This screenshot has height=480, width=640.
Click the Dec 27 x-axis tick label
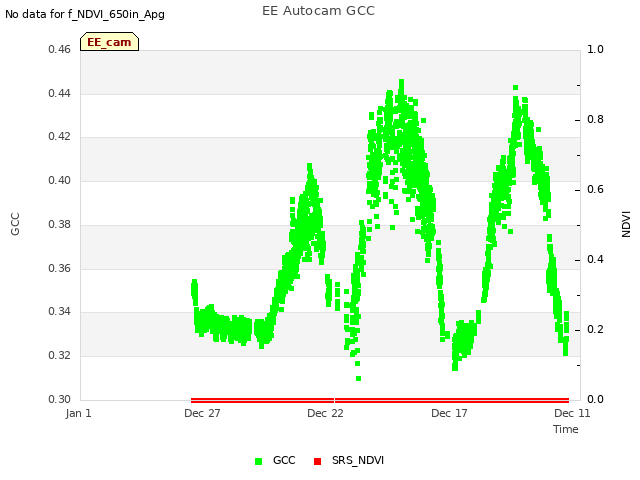pos(202,413)
